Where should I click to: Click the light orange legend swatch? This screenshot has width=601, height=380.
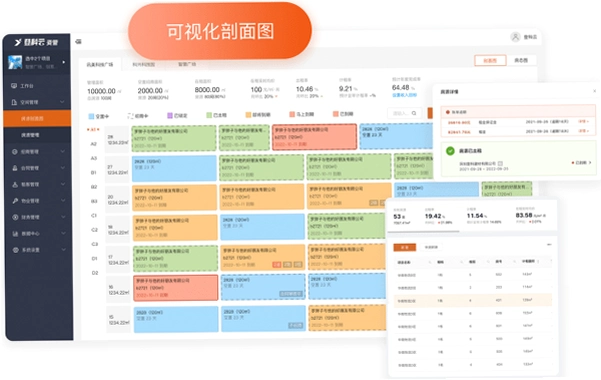click(x=248, y=115)
